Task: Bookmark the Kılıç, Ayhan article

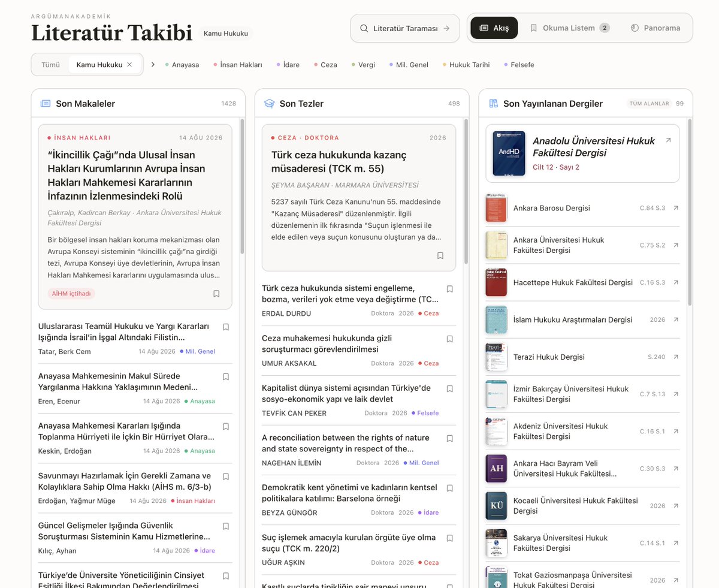Action: coord(226,526)
